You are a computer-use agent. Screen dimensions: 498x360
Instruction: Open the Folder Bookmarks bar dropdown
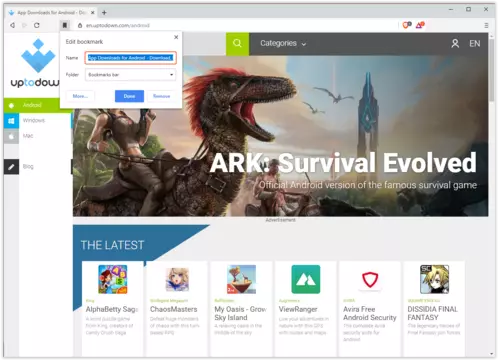(131, 75)
